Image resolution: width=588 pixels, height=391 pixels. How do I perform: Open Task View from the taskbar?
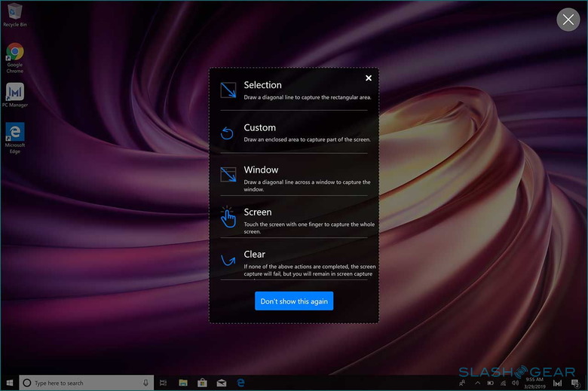164,383
